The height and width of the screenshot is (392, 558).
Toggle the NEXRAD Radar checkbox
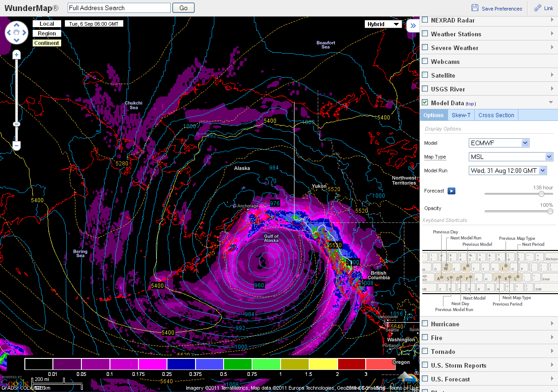click(425, 20)
